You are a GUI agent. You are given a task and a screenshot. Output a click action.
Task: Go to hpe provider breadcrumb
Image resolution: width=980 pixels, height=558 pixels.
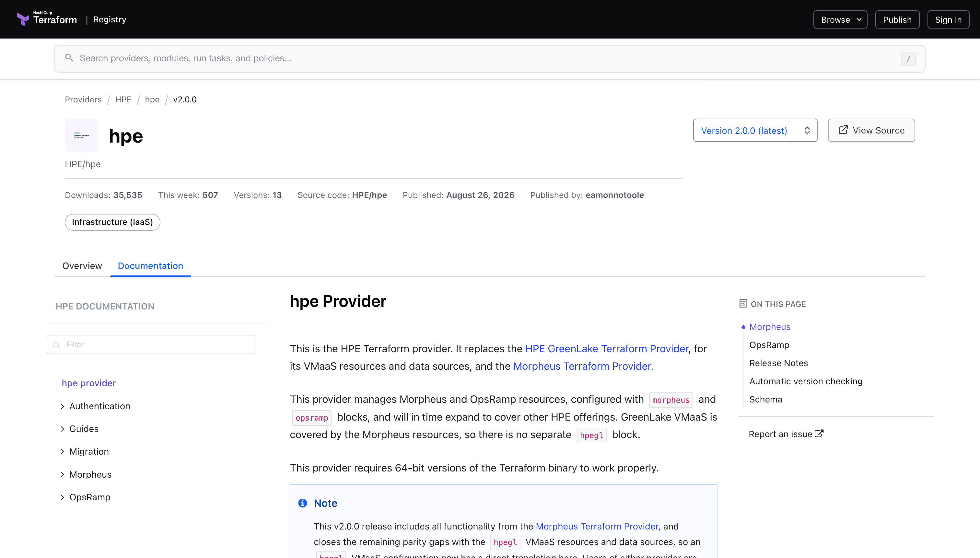click(152, 99)
